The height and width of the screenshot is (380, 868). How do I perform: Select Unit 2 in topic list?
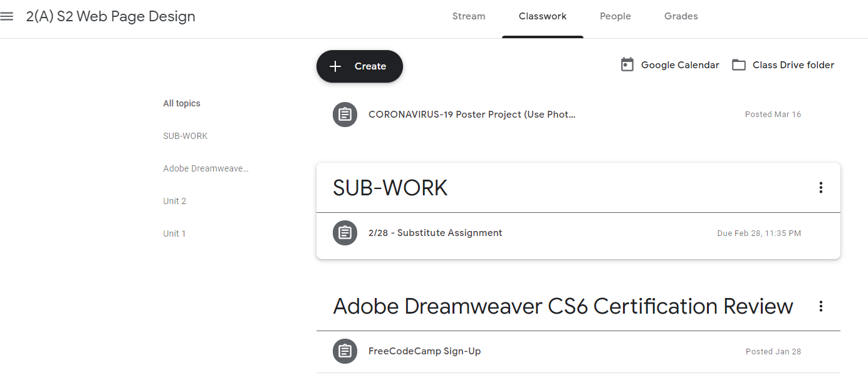pyautogui.click(x=174, y=201)
